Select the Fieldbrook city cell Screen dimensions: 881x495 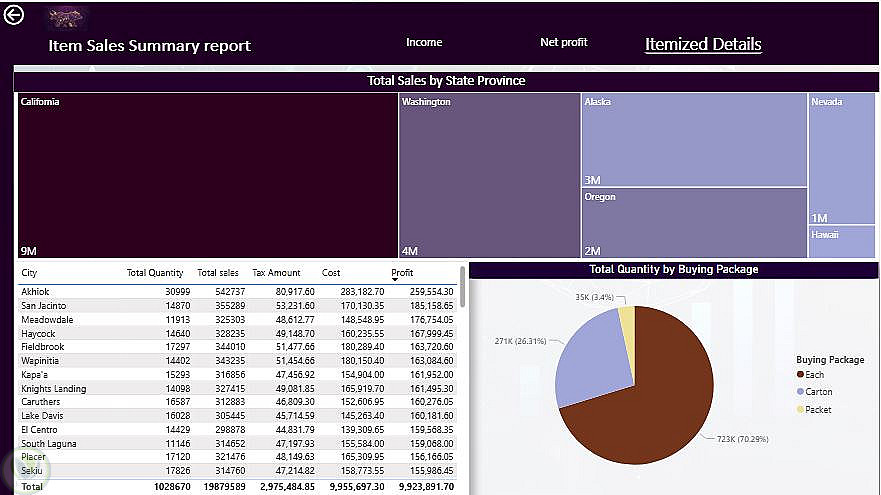coord(43,347)
